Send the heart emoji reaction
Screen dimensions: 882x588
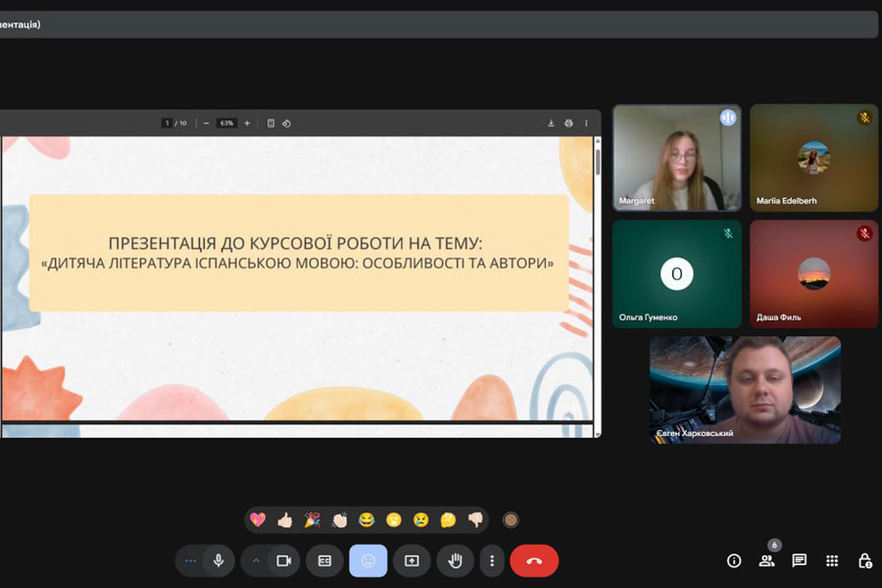coord(258,520)
